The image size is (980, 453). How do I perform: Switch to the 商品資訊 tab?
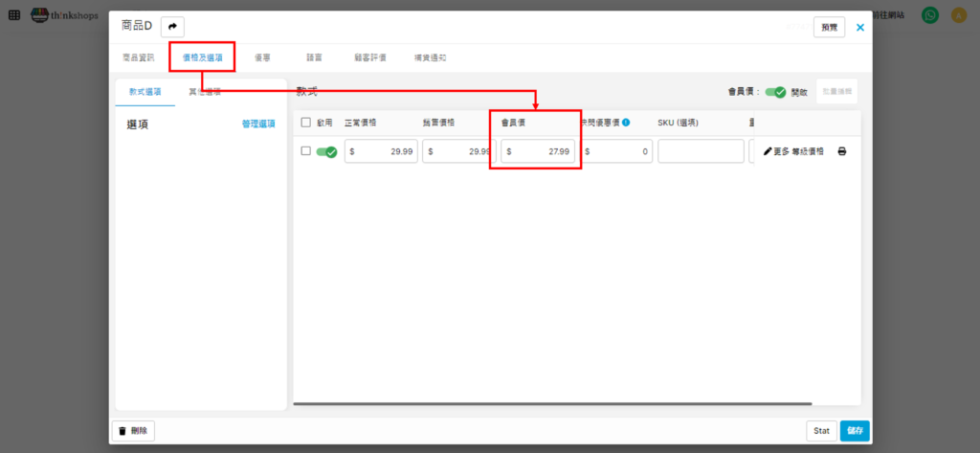click(138, 57)
